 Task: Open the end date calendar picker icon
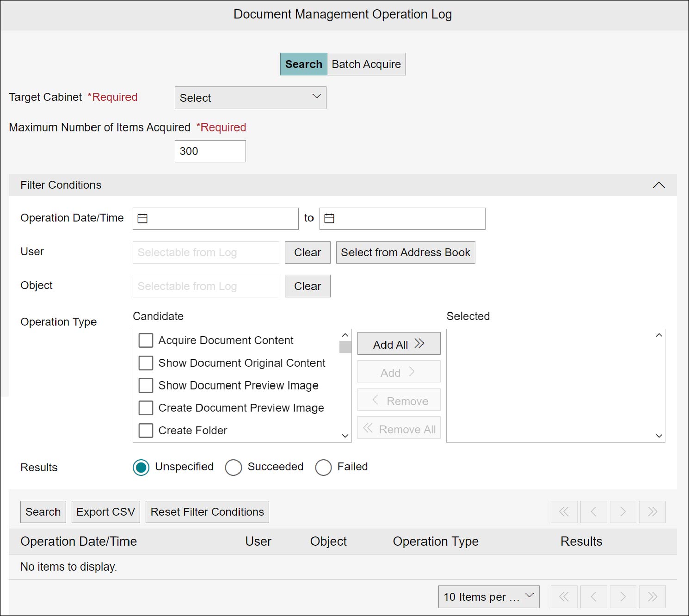point(329,218)
